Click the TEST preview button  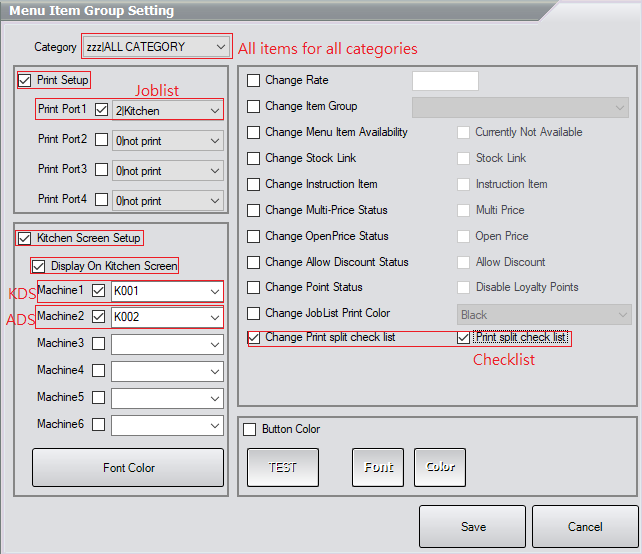point(283,467)
